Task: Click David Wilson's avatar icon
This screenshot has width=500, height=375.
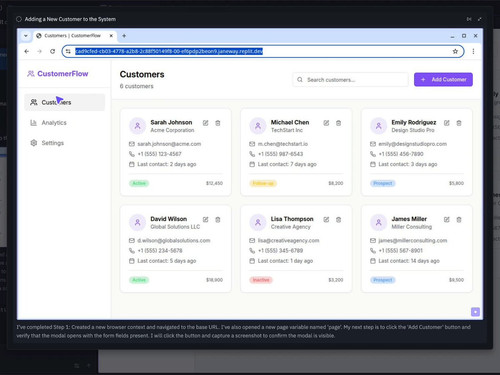Action: [137, 223]
